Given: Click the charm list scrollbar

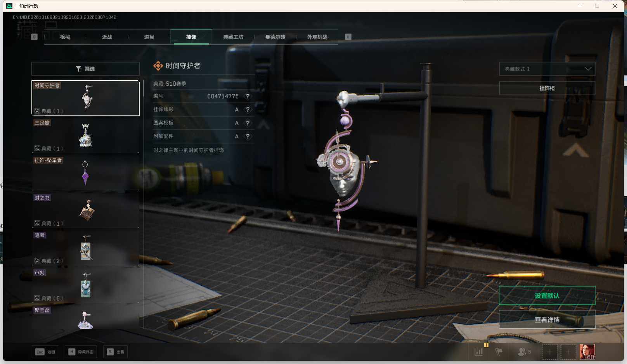Looking at the screenshot, I should click(x=143, y=89).
